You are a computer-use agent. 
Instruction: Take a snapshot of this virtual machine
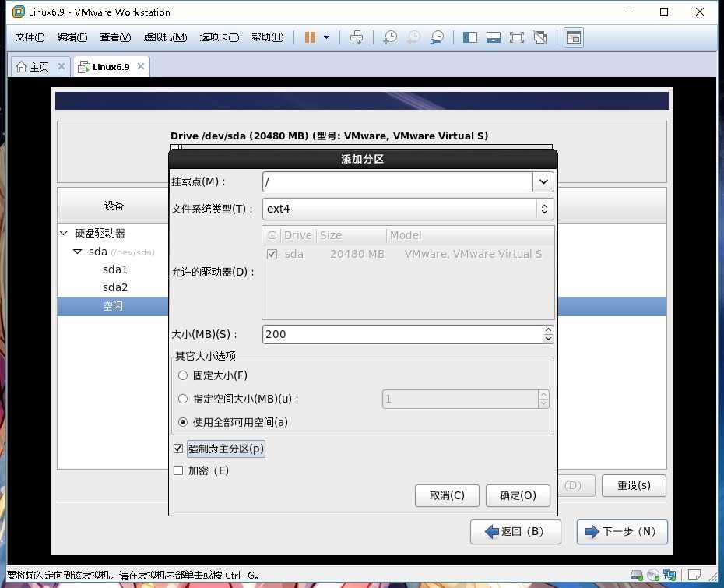coord(390,37)
